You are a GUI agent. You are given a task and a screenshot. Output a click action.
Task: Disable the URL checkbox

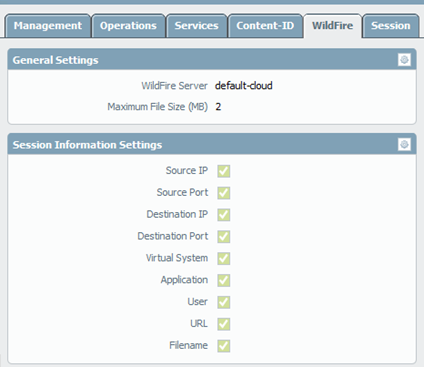pyautogui.click(x=224, y=324)
